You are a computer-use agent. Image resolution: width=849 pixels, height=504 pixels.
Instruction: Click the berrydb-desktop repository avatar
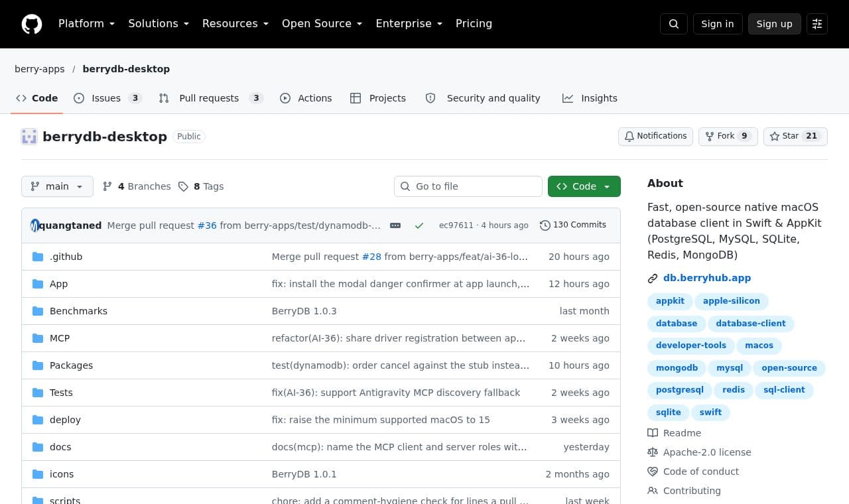(x=29, y=137)
